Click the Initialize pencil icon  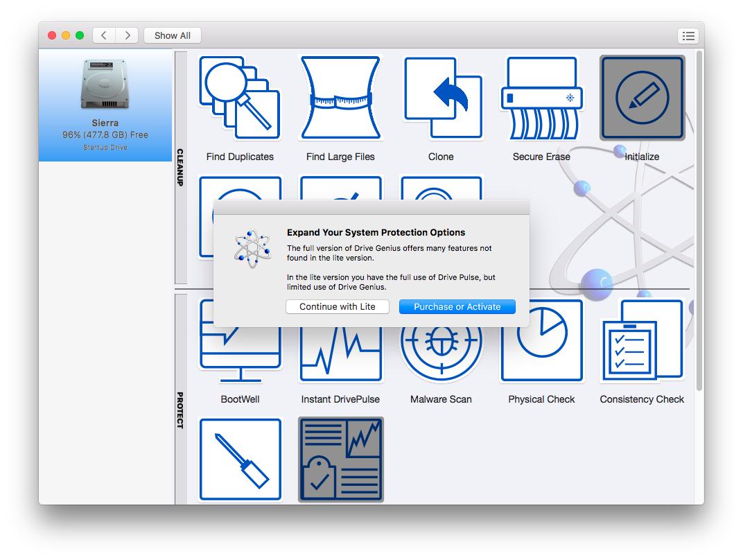click(642, 98)
